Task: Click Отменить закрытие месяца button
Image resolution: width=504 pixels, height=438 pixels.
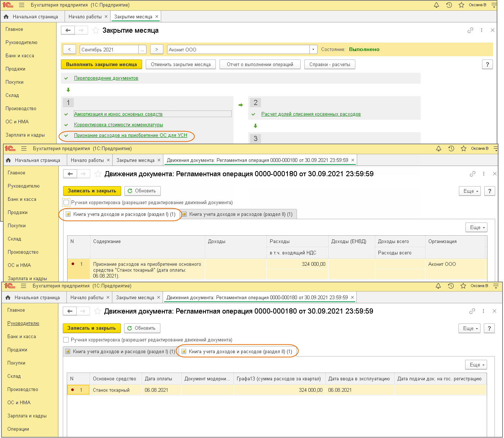Action: point(181,64)
